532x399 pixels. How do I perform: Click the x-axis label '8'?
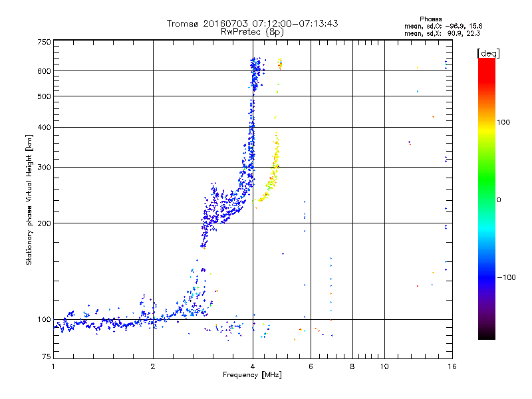(x=352, y=366)
